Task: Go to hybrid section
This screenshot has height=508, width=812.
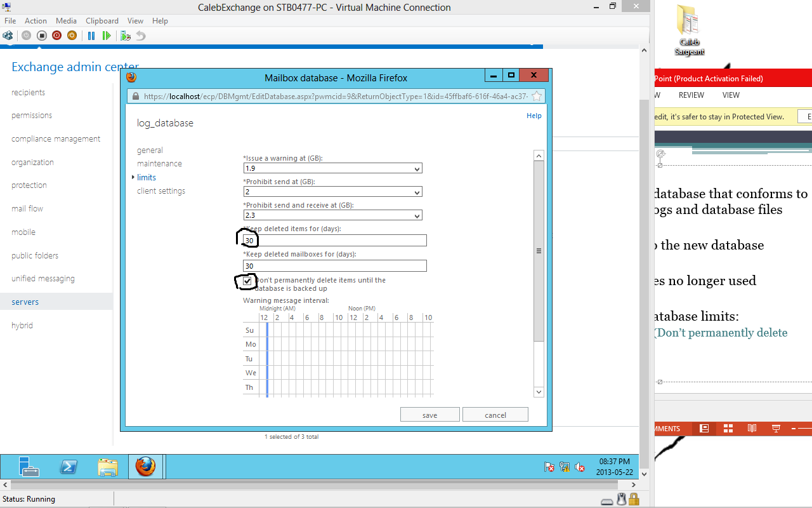Action: 22,326
